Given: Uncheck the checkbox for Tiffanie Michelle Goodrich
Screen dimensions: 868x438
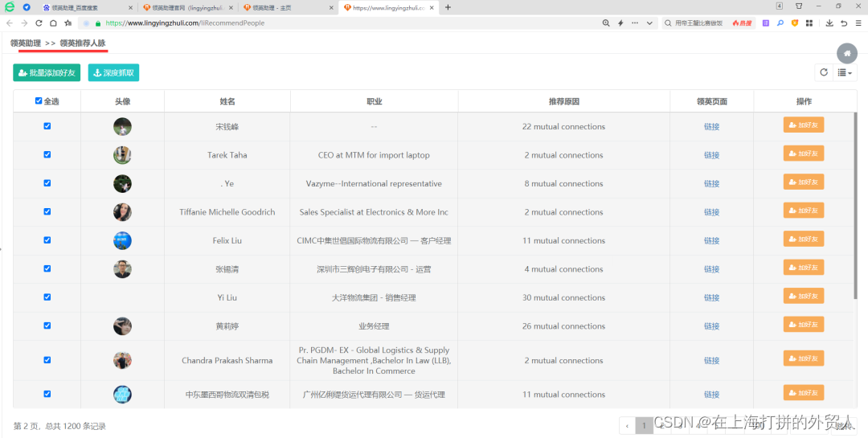Looking at the screenshot, I should (x=47, y=211).
